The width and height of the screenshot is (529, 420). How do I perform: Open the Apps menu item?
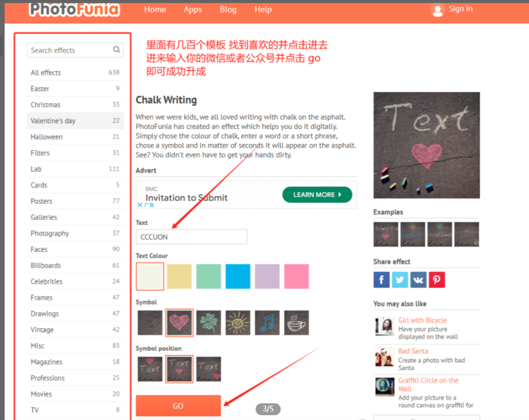coord(193,9)
